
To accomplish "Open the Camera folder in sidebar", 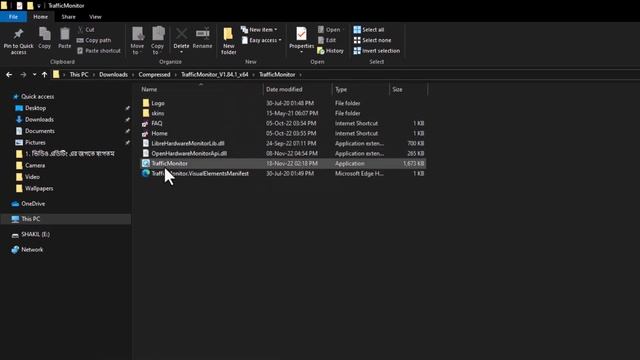I will point(35,166).
